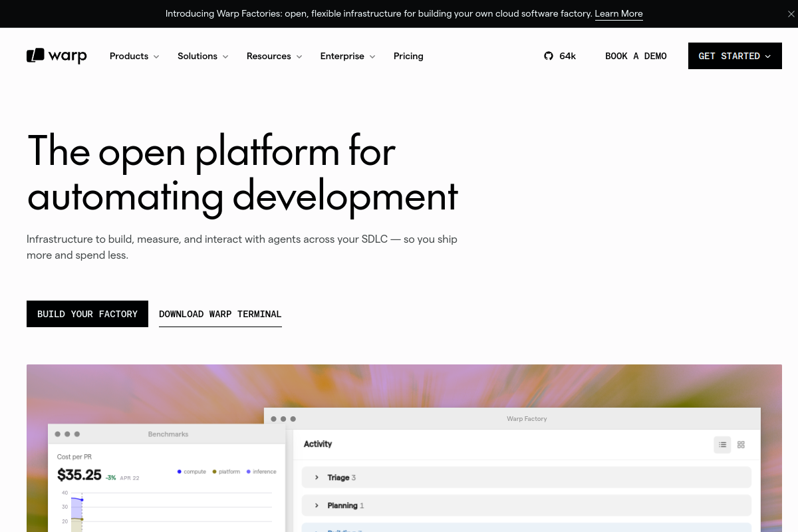798x532 pixels.
Task: Expand the Triage activity row
Action: [x=527, y=477]
